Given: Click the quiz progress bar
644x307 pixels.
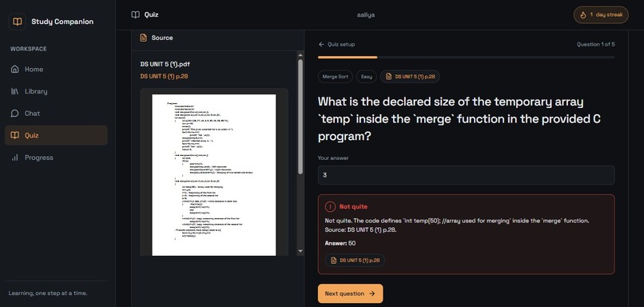Looking at the screenshot, I should tap(466, 57).
